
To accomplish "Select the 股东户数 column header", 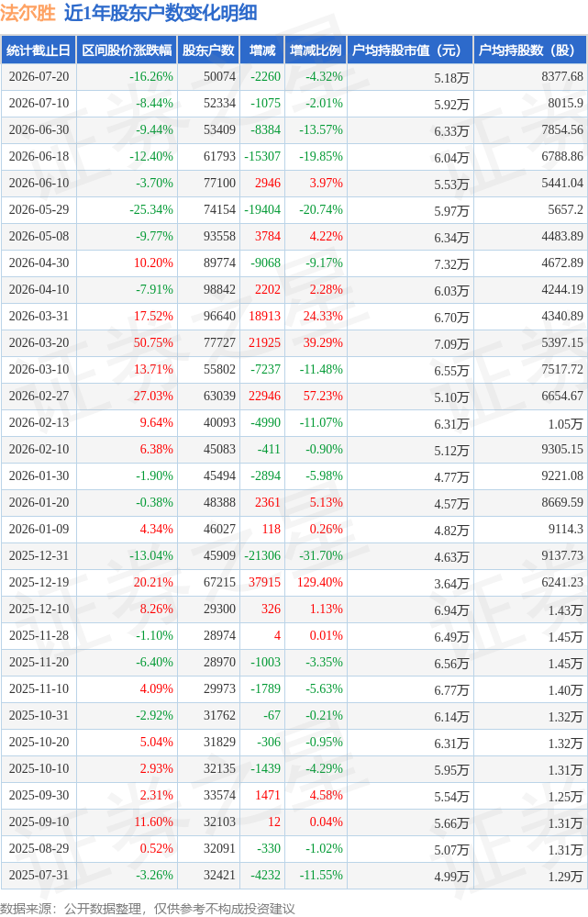I will (x=208, y=50).
